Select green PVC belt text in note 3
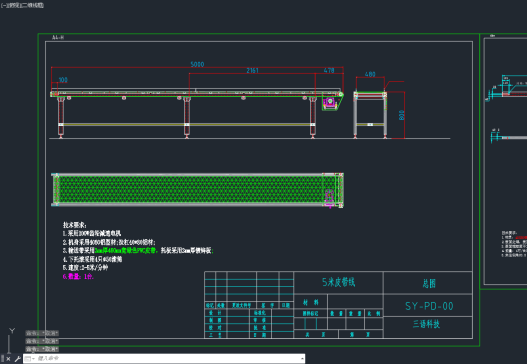This screenshot has width=527, height=364. 126,250
